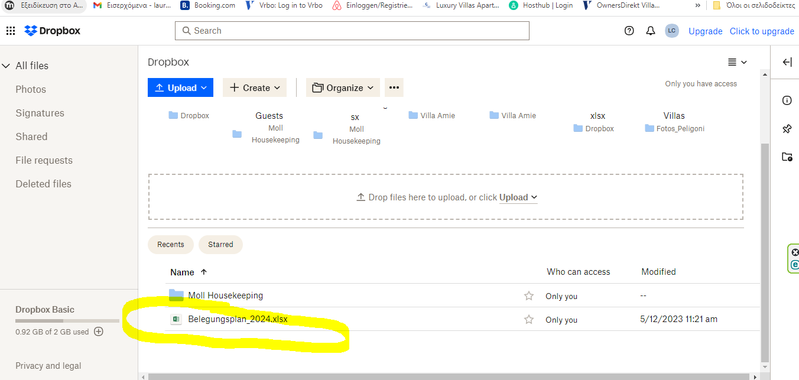Change the list view layout dropdown
799x380 pixels.
737,62
